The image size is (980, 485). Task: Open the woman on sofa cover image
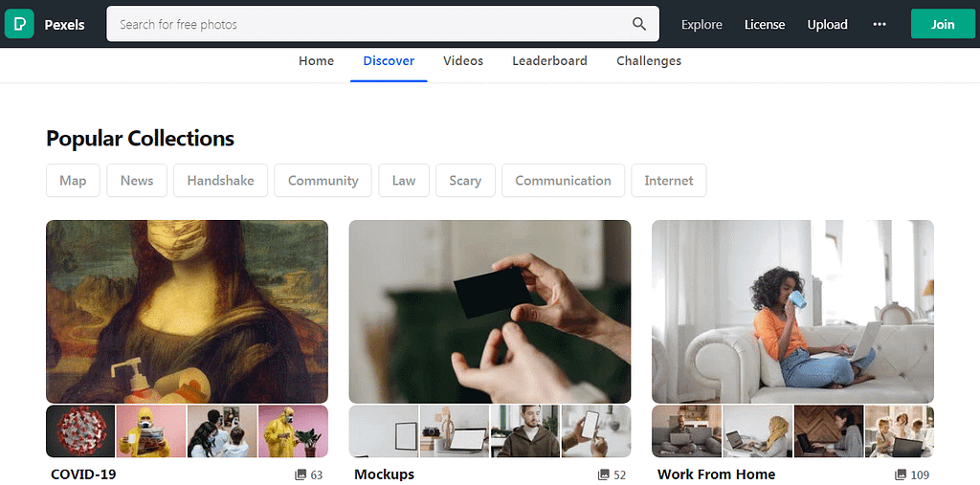(x=792, y=311)
